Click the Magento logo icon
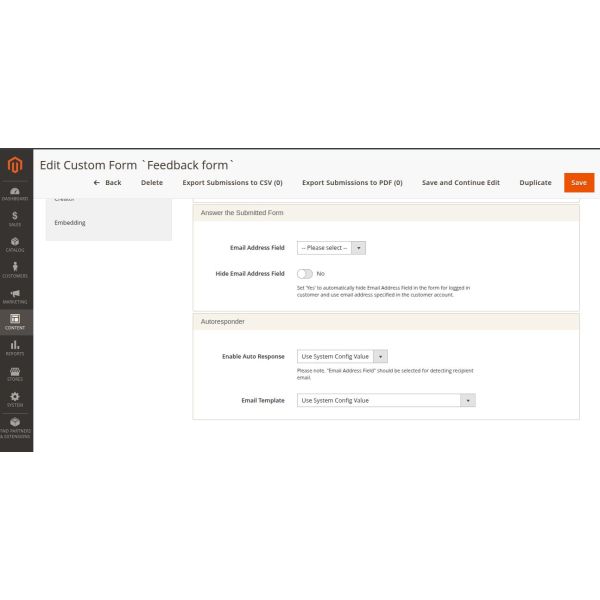The height and width of the screenshot is (600, 600). coord(15,165)
